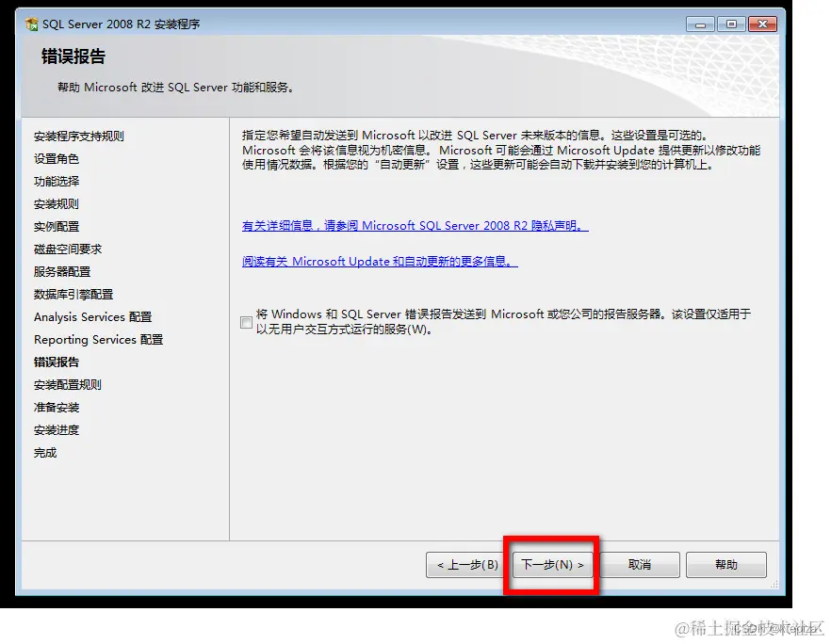Select 实例配置 in the step list

click(57, 227)
